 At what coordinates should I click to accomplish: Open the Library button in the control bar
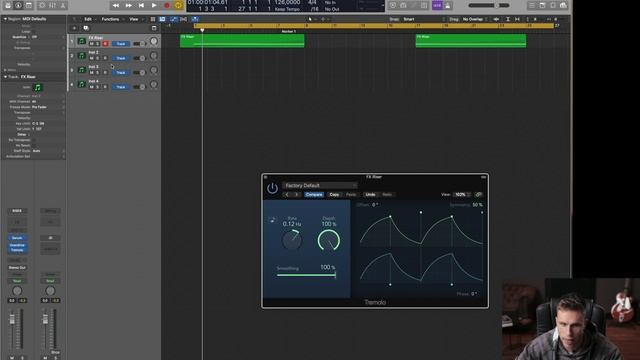(8, 5)
